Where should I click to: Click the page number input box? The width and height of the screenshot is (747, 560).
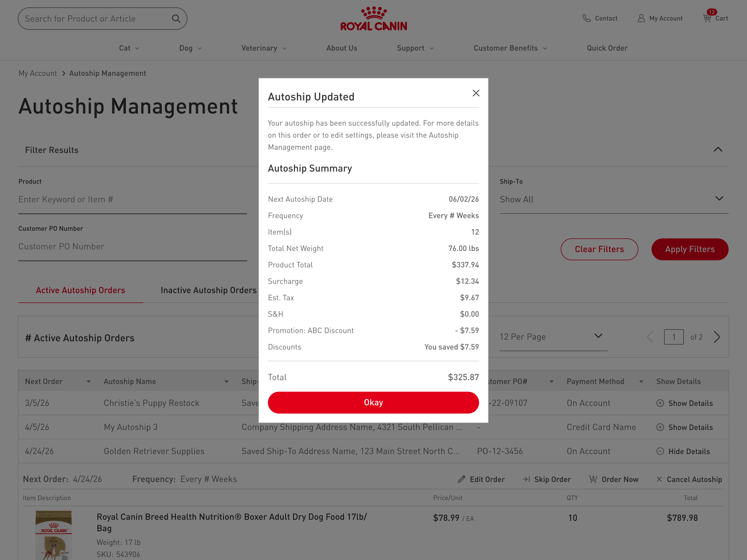pos(673,337)
